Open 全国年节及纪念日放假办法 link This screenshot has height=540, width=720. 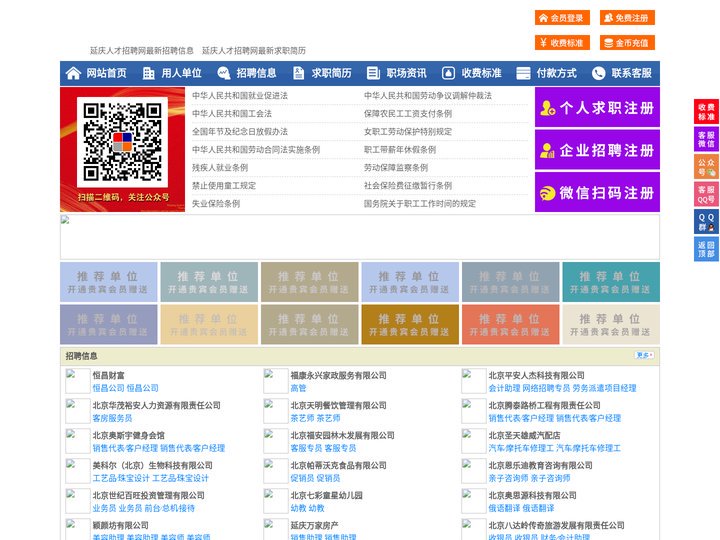[240, 131]
